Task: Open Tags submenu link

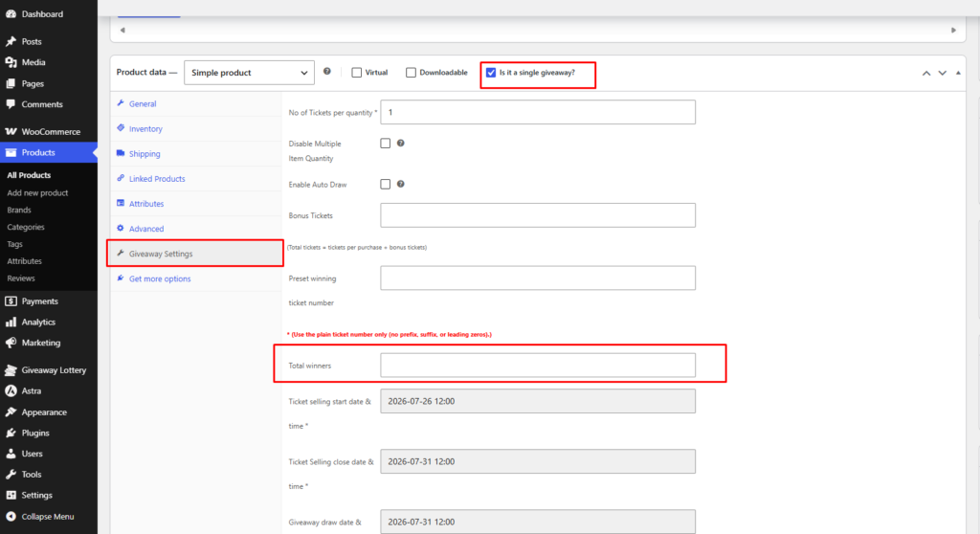Action: point(14,244)
